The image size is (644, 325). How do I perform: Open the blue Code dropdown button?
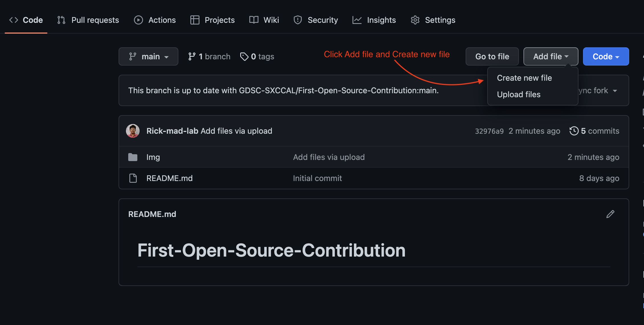[x=606, y=56]
